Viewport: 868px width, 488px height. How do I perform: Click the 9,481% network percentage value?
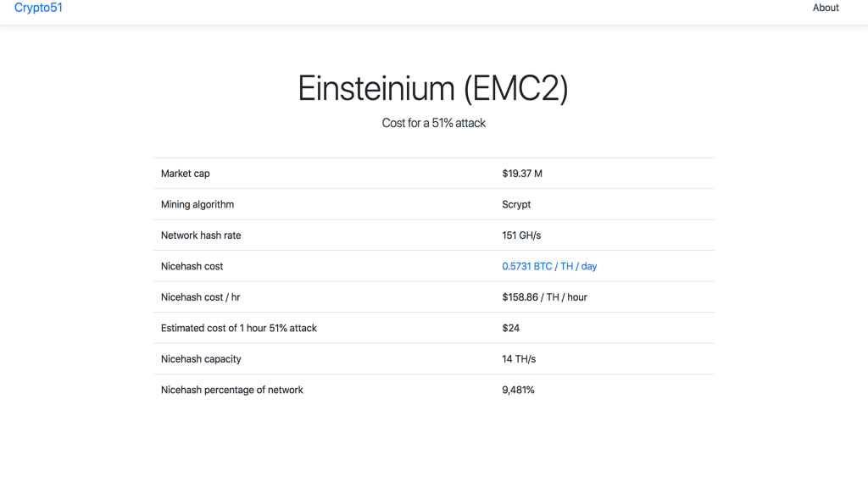pyautogui.click(x=518, y=390)
